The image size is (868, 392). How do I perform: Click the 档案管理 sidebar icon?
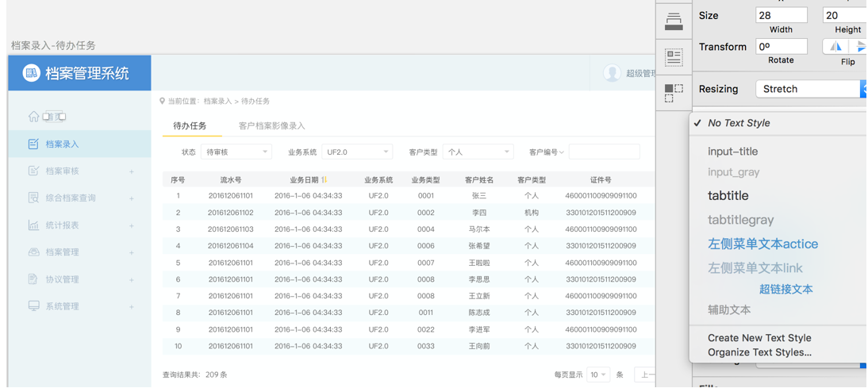33,252
